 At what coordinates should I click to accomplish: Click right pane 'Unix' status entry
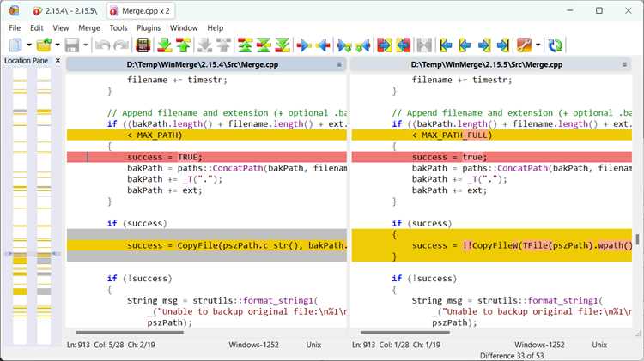pyautogui.click(x=598, y=345)
